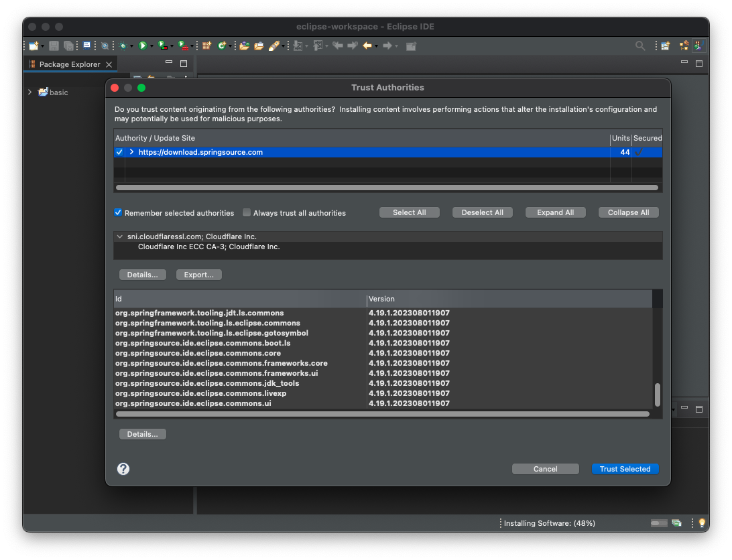This screenshot has width=732, height=560.
Task: Click the New Java Class icon
Action: pos(222,46)
